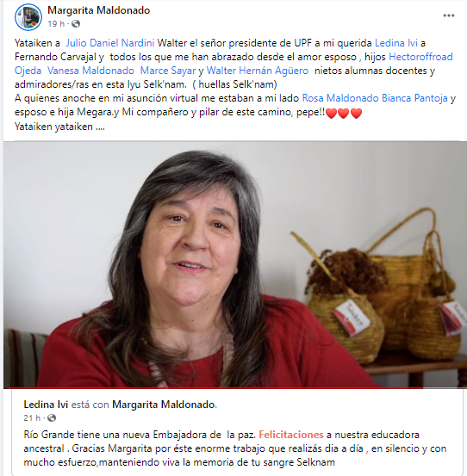Click the 19 h post timestamp
This screenshot has width=467, height=476.
click(x=56, y=24)
